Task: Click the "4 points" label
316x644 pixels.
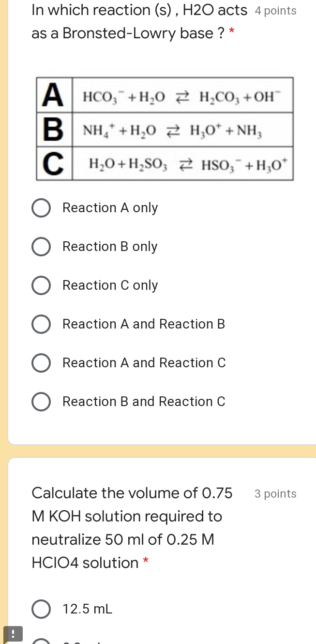Action: pyautogui.click(x=275, y=10)
